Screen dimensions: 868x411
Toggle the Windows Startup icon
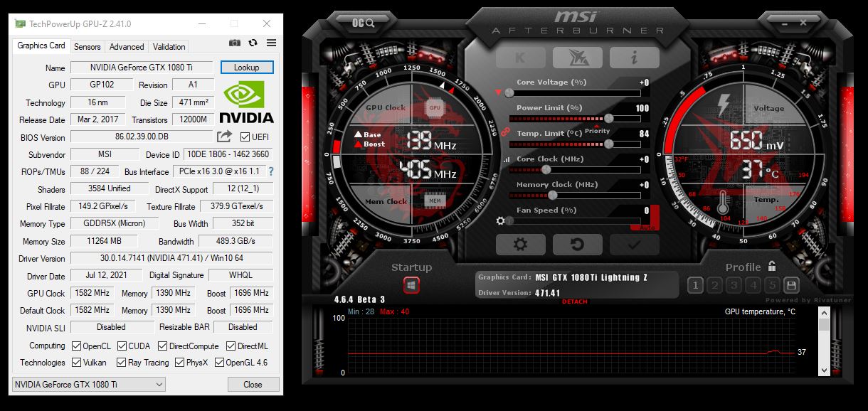(x=411, y=285)
